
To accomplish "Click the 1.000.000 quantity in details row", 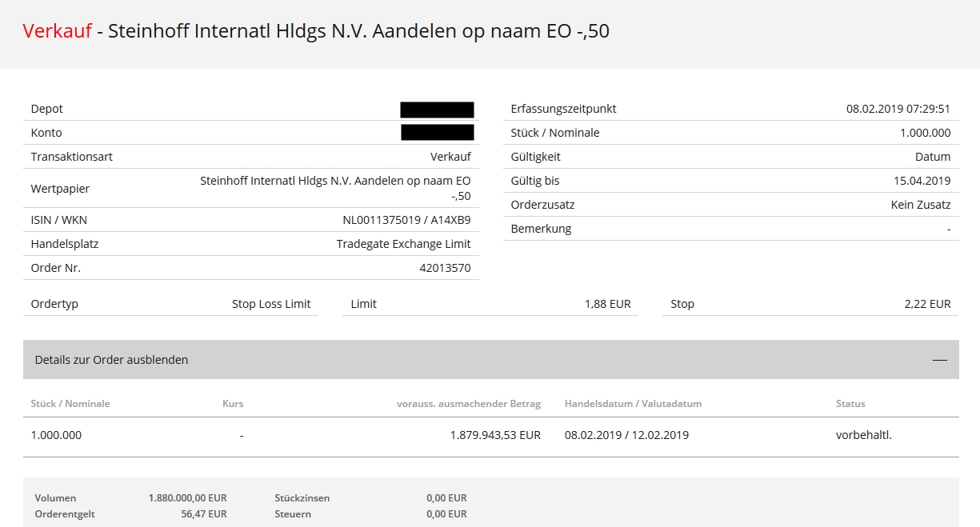I will (x=56, y=436).
